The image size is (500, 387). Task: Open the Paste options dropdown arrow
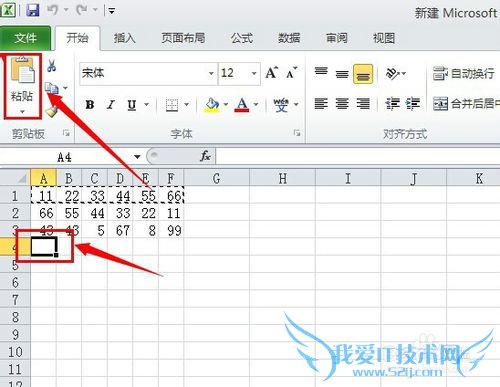pos(22,112)
